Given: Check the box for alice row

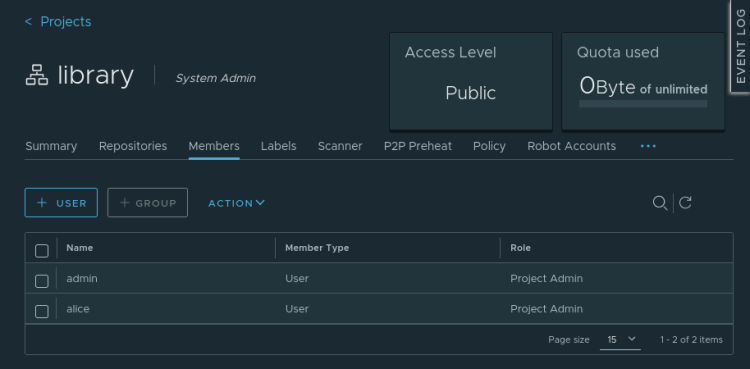Looking at the screenshot, I should (x=42, y=312).
